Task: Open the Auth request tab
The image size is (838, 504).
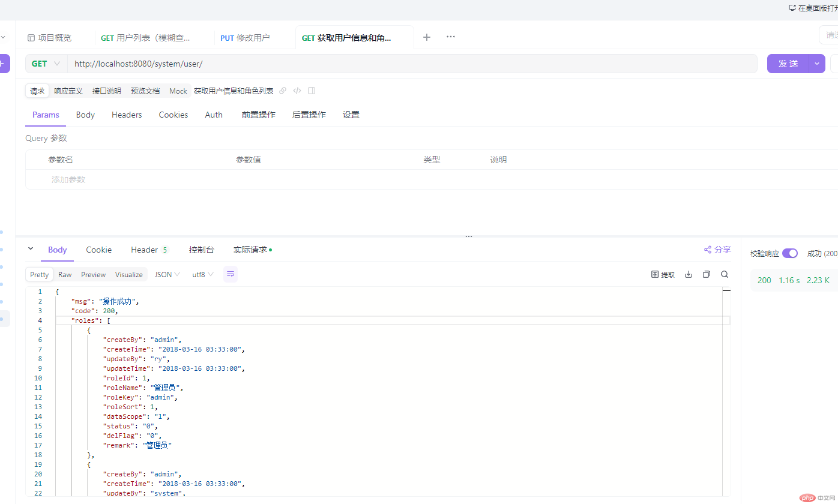Action: point(214,115)
